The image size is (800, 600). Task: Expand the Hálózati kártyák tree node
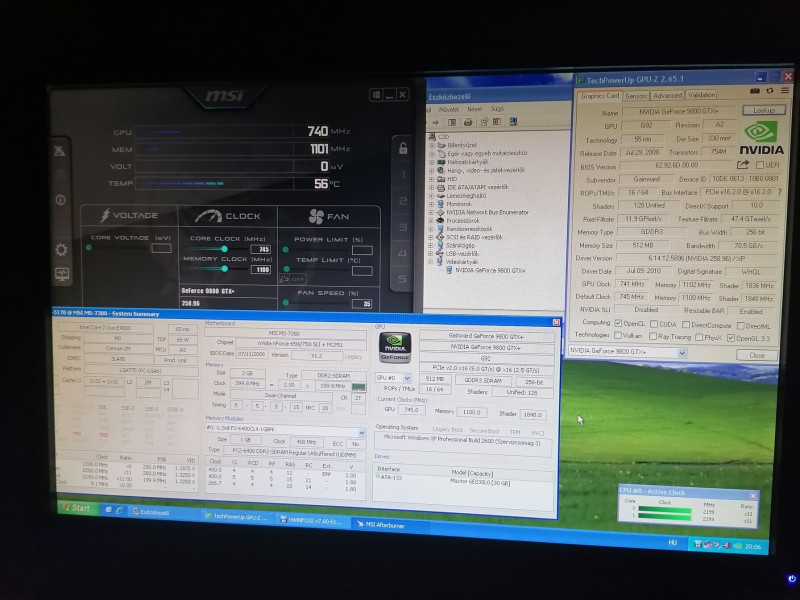point(432,162)
